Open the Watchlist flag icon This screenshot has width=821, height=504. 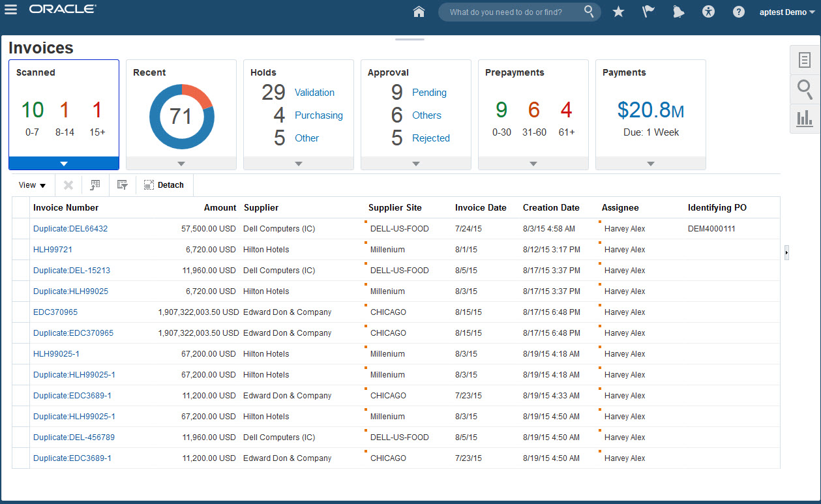[648, 12]
